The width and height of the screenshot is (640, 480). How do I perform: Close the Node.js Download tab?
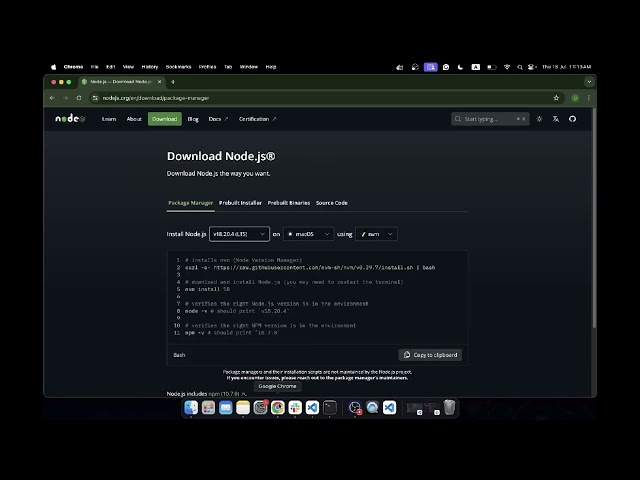point(160,82)
